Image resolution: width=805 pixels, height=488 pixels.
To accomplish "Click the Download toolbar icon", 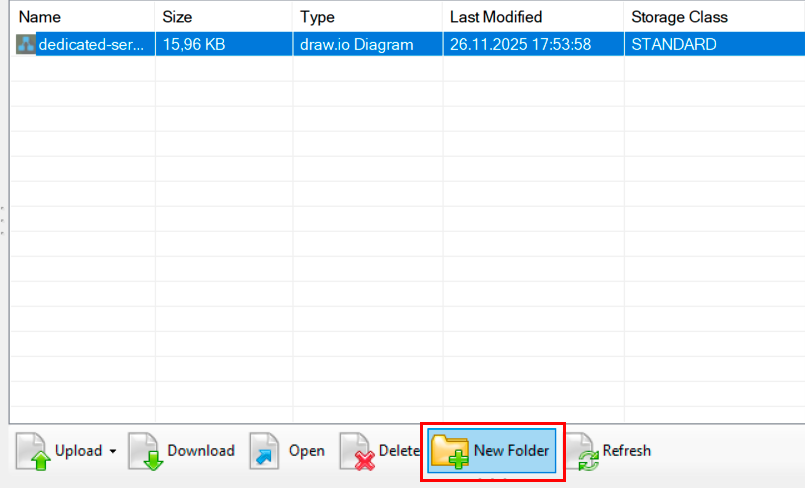I will pyautogui.click(x=145, y=451).
